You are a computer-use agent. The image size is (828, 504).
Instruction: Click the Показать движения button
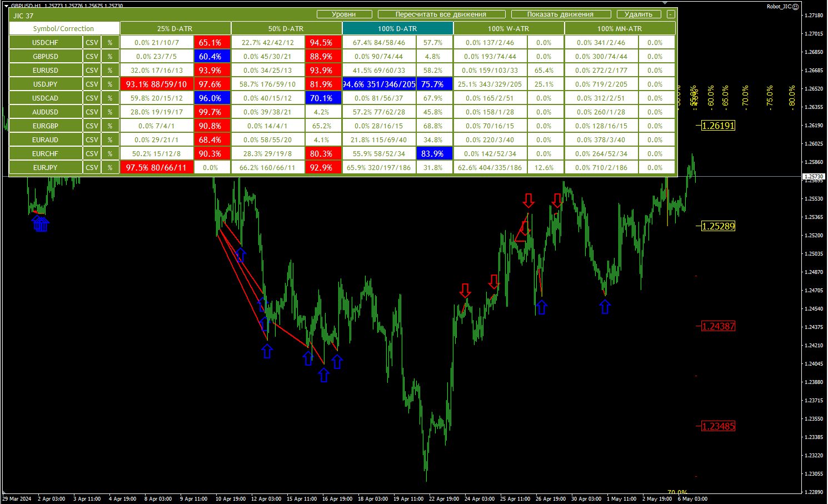click(561, 14)
